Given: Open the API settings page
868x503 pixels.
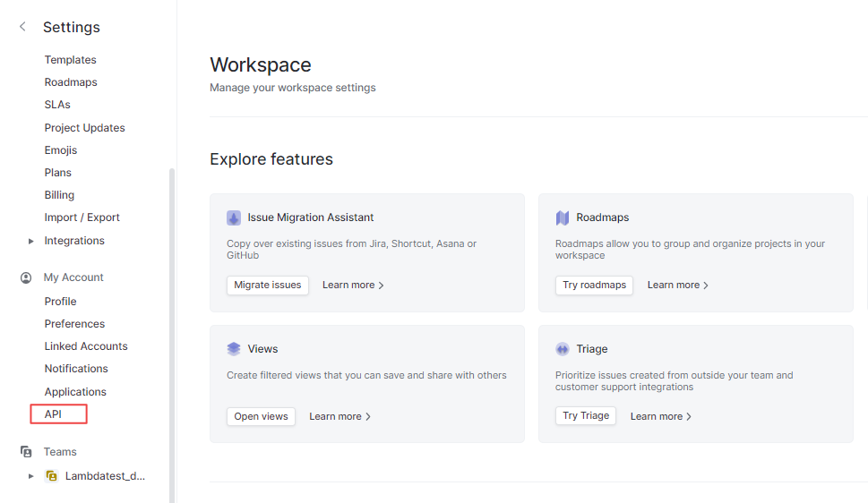Looking at the screenshot, I should click(53, 414).
